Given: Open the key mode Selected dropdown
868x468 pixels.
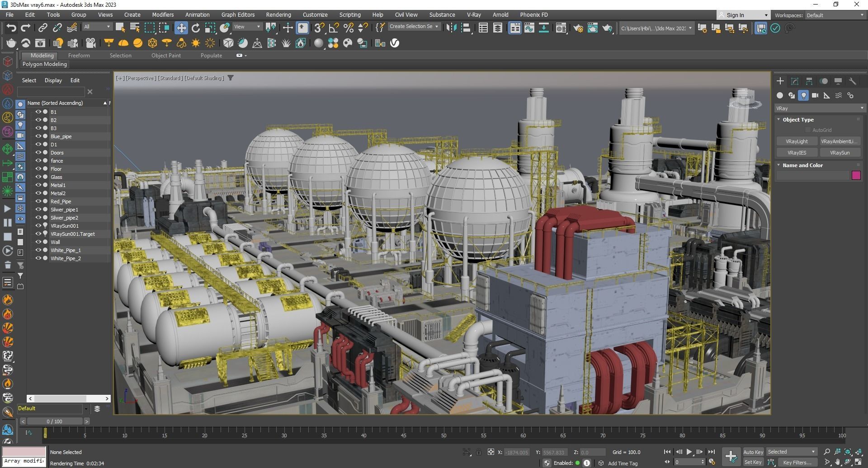Looking at the screenshot, I should coord(792,452).
